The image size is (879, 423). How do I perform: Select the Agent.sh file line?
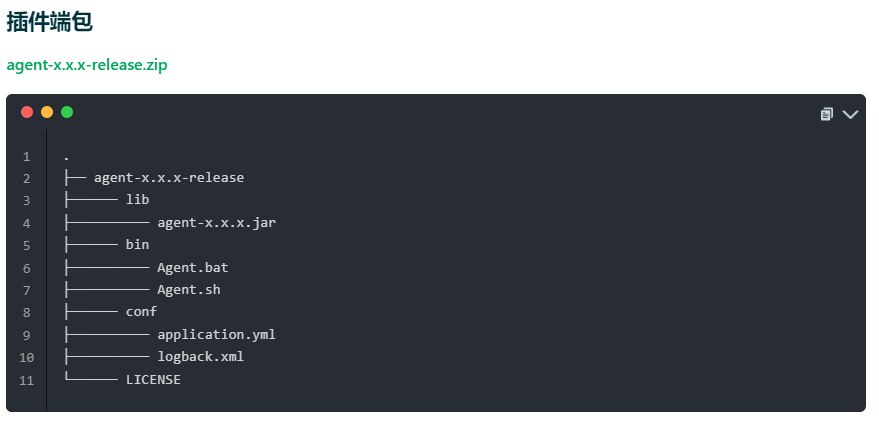pyautogui.click(x=188, y=290)
